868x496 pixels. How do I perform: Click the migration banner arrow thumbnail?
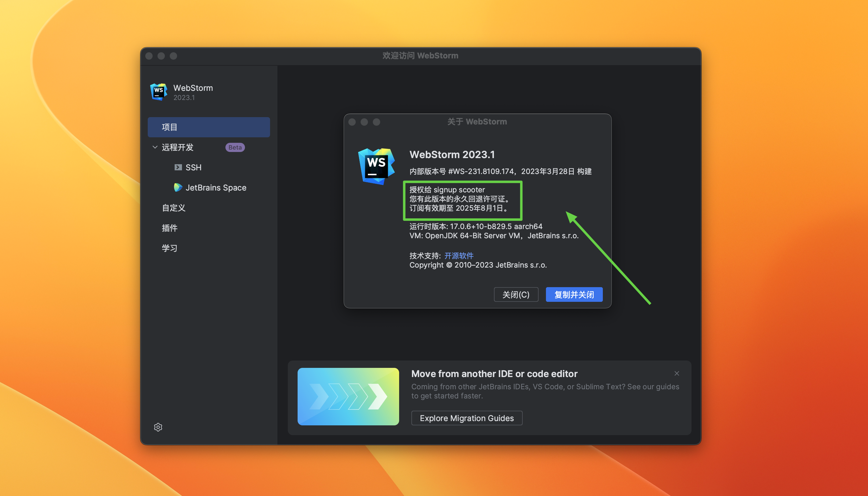coord(348,396)
